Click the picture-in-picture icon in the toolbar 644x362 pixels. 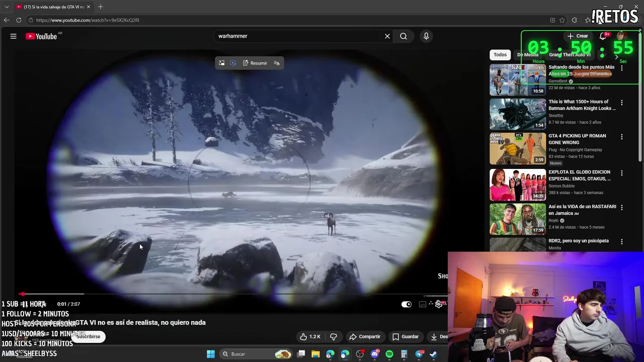[x=221, y=63]
